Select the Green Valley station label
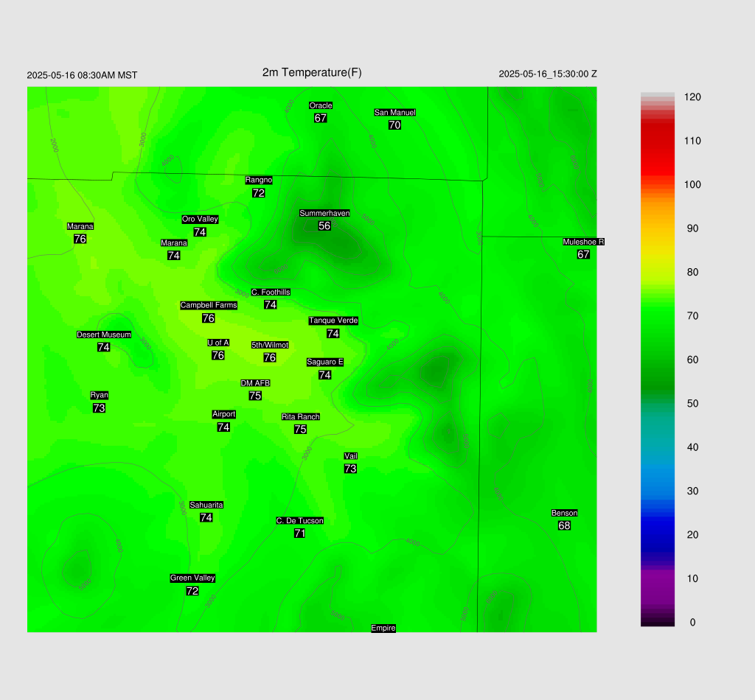 (192, 578)
